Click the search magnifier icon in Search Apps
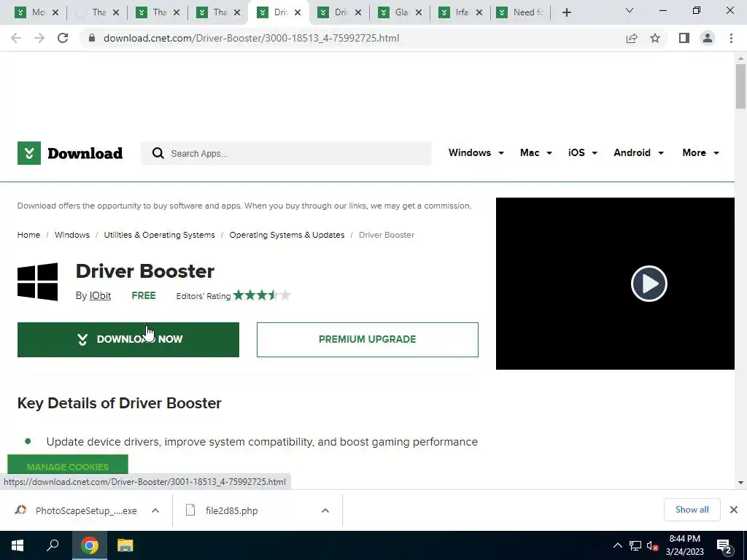747x560 pixels. tap(158, 153)
